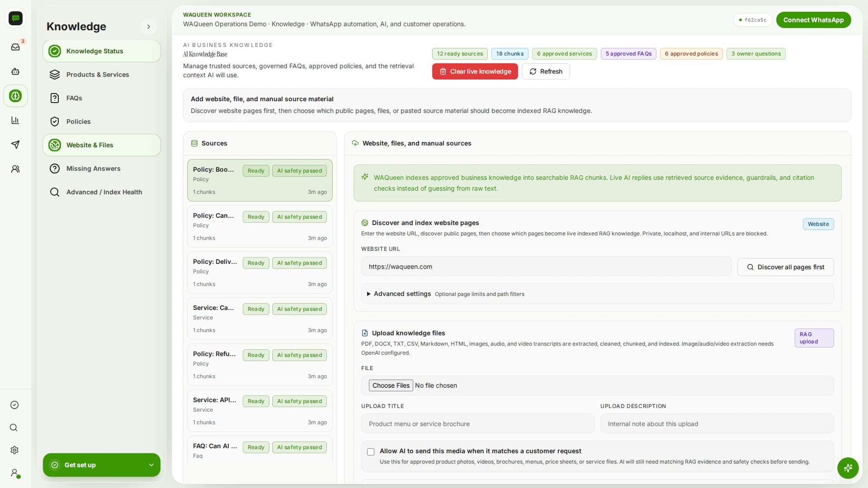The image size is (868, 488).
Task: Open the settings gear icon in rail
Action: [x=14, y=450]
